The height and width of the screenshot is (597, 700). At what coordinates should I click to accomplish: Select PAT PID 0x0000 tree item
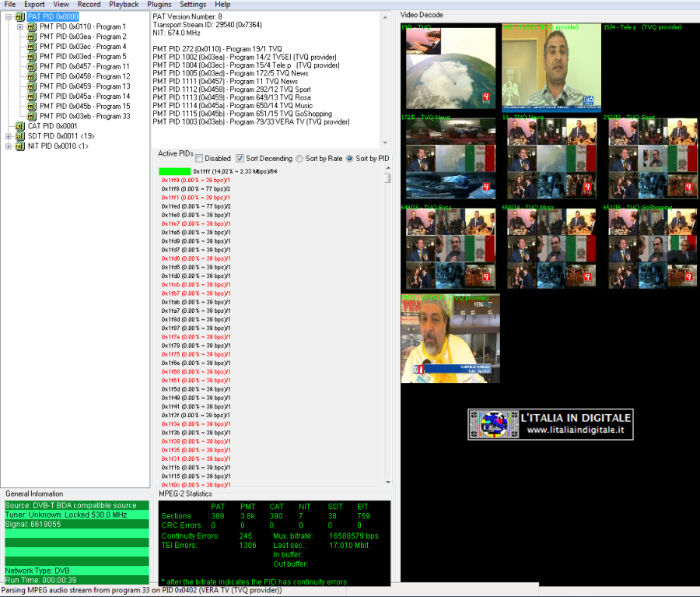[53, 17]
